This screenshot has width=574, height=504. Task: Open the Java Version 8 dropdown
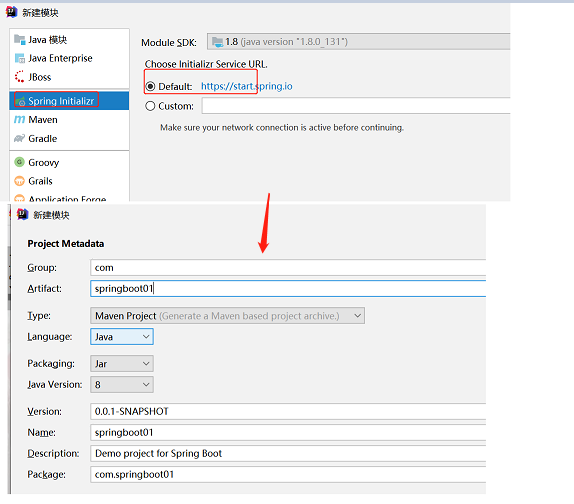122,384
